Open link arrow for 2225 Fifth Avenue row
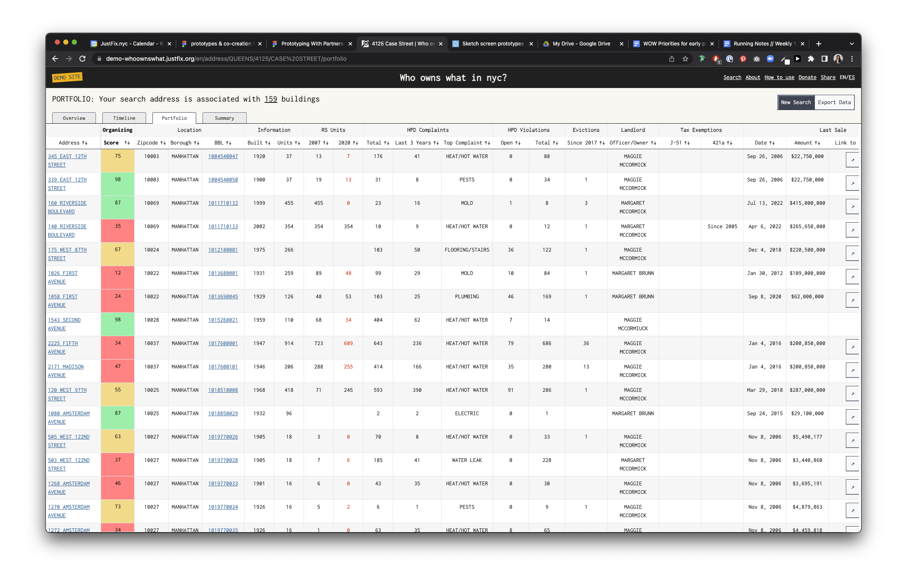 click(x=852, y=347)
